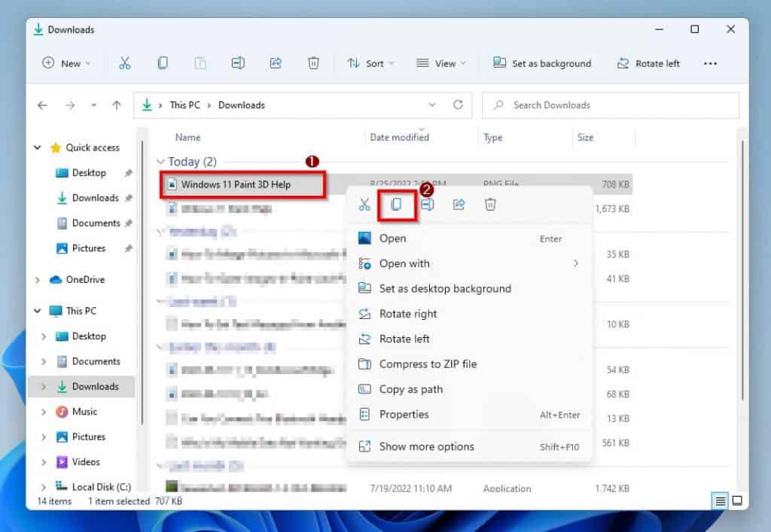Click the Copy icon in the top toolbar
This screenshot has width=771, height=532.
[163, 63]
